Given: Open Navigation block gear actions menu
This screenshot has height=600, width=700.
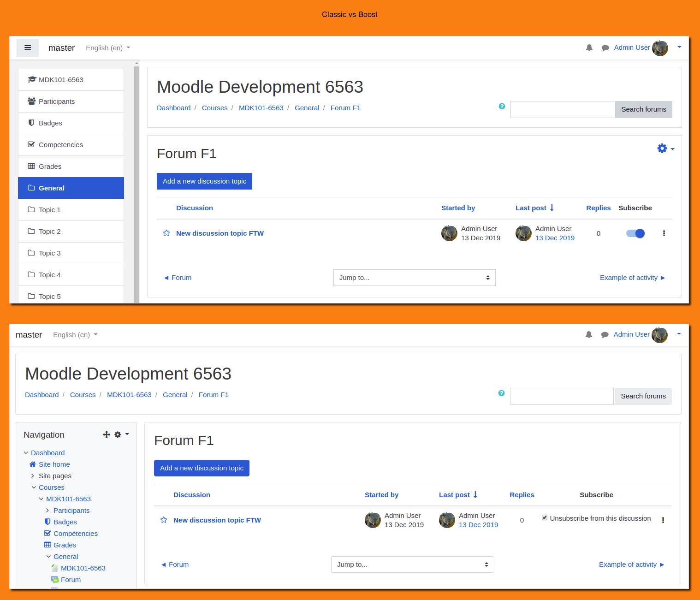Looking at the screenshot, I should (121, 434).
